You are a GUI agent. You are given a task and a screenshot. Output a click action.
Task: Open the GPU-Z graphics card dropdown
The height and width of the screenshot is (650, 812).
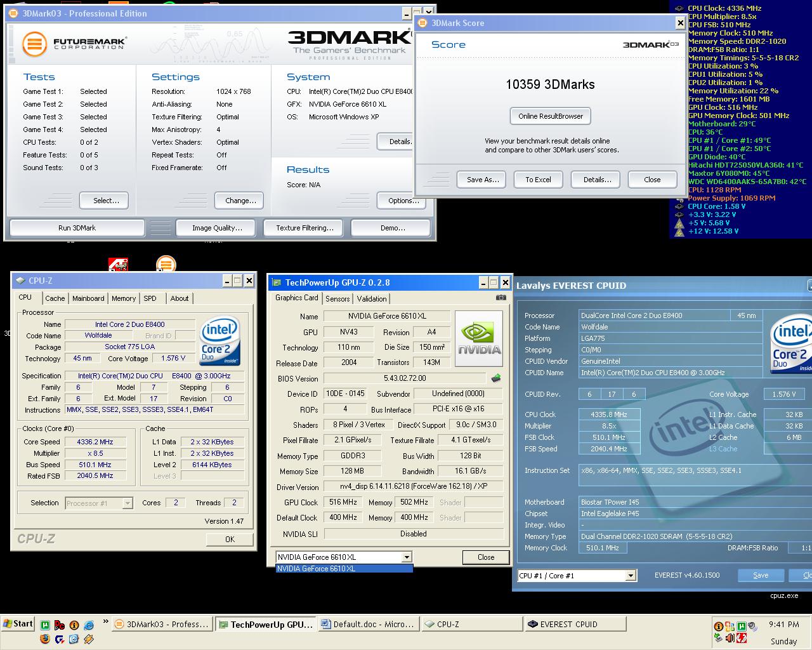(407, 557)
